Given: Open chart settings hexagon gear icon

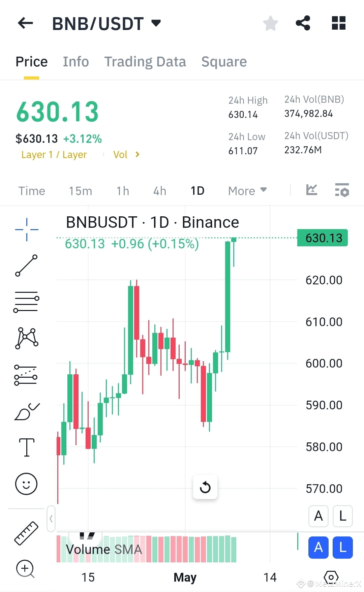Looking at the screenshot, I should tap(331, 578).
